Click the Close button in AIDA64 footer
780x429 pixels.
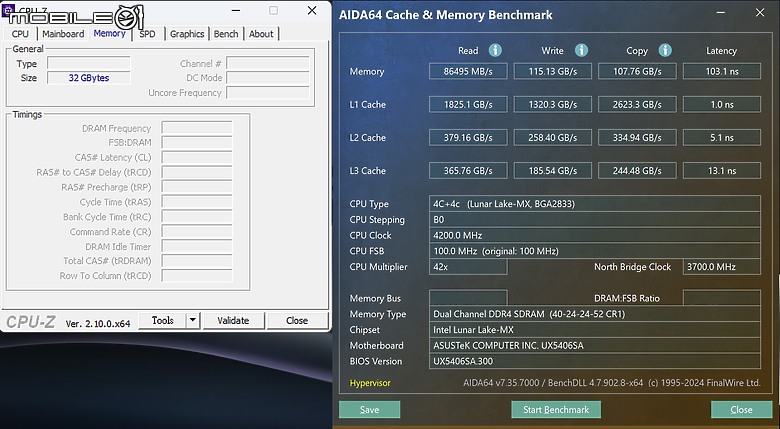coord(741,410)
